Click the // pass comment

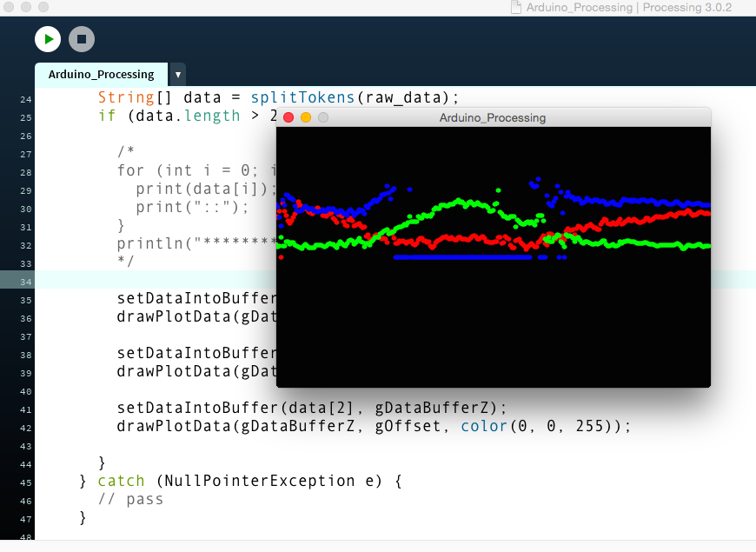(130, 499)
